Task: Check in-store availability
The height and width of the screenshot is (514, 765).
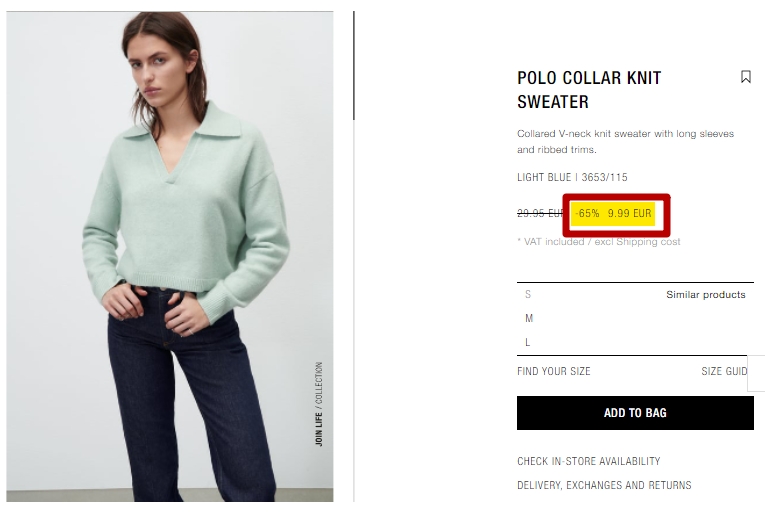Action: pyautogui.click(x=589, y=461)
